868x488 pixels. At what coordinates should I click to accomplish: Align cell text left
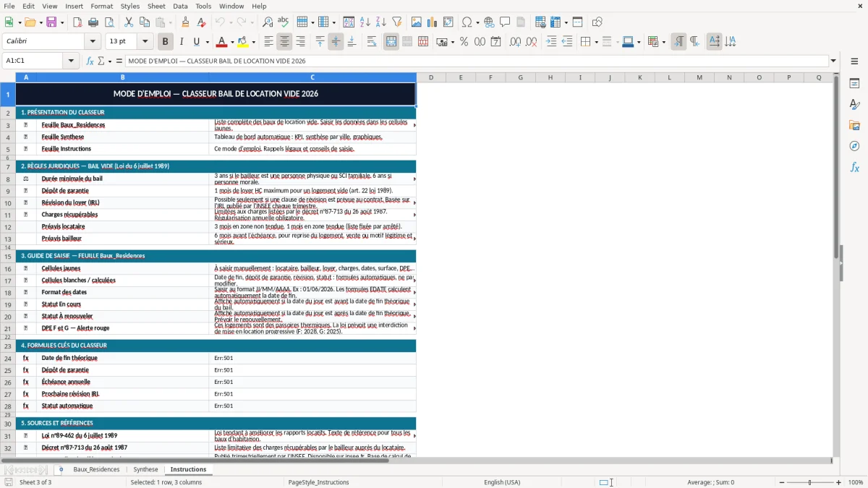(268, 42)
